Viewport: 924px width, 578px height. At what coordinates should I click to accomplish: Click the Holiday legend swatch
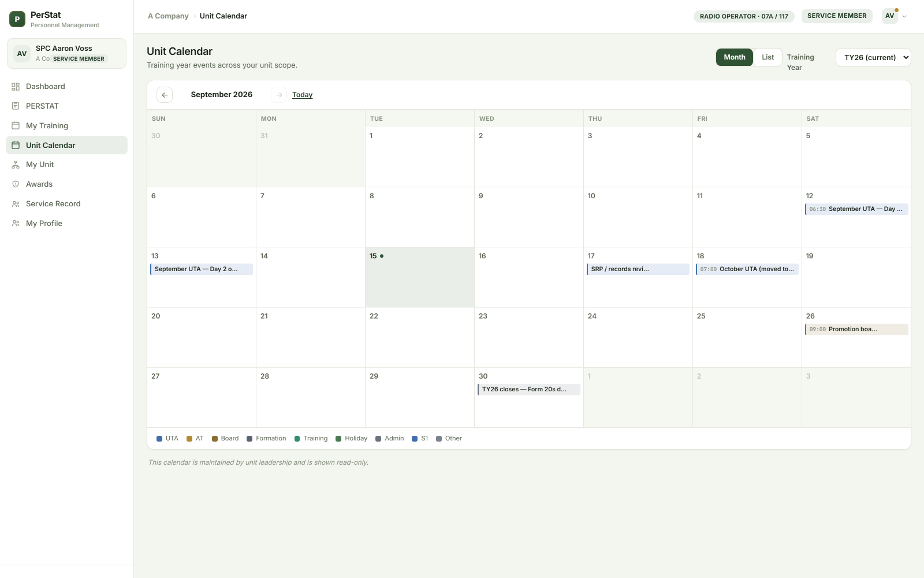[x=338, y=439]
